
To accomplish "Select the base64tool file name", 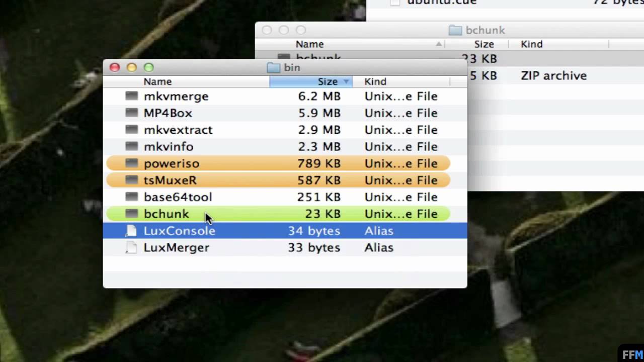I will (x=178, y=197).
